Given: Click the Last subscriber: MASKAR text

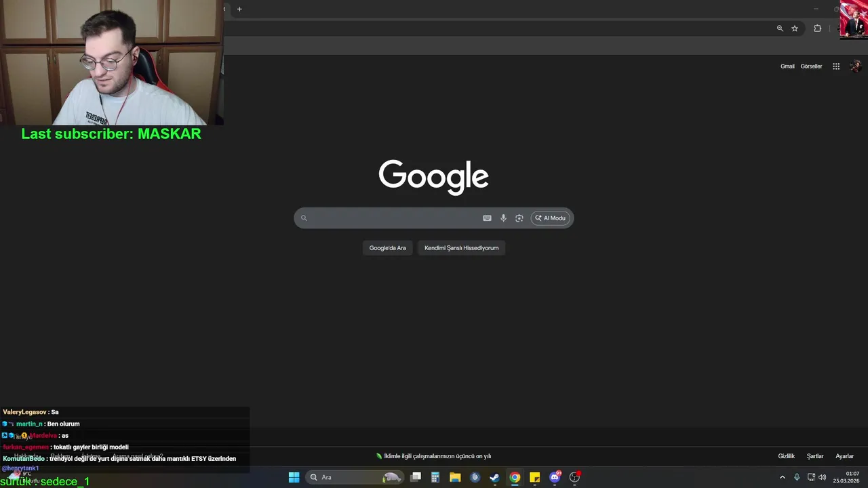Looking at the screenshot, I should coord(111,134).
